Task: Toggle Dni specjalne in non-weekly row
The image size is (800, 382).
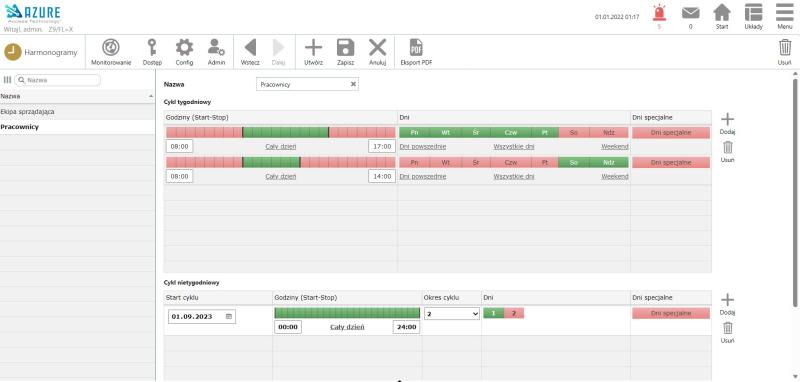Action: 671,314
